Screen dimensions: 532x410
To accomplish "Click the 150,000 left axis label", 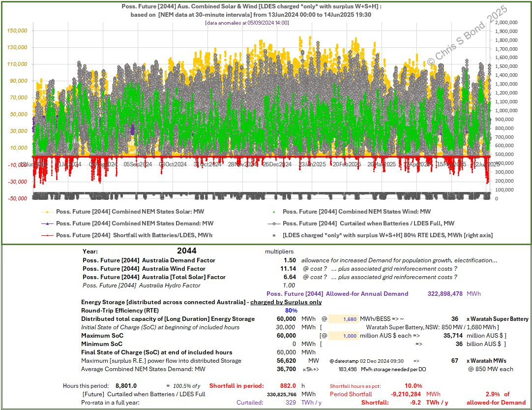I will point(17,31).
